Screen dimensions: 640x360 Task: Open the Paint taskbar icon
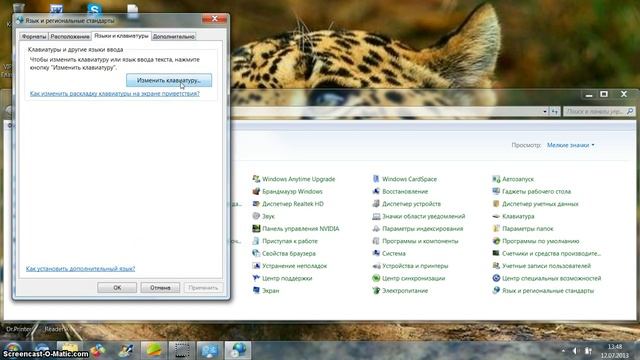click(x=126, y=350)
